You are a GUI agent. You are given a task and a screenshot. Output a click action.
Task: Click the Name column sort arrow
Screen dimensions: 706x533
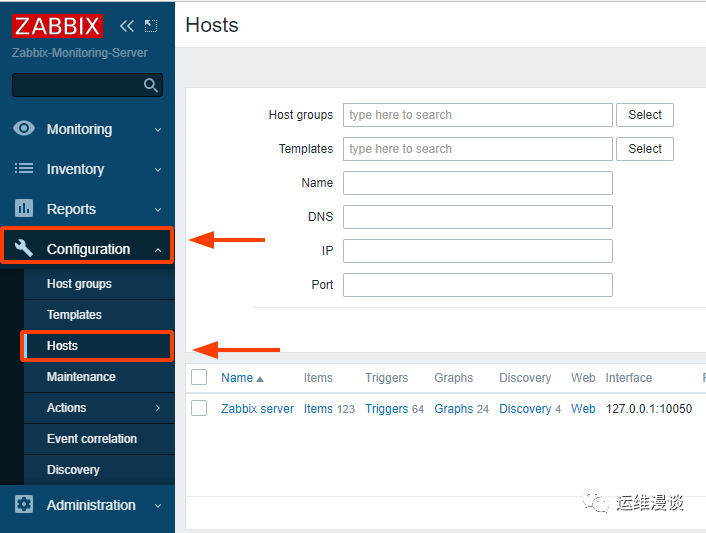point(259,379)
